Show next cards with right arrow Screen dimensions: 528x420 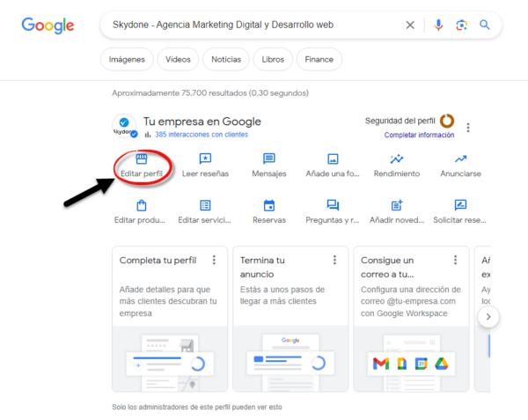coord(488,317)
